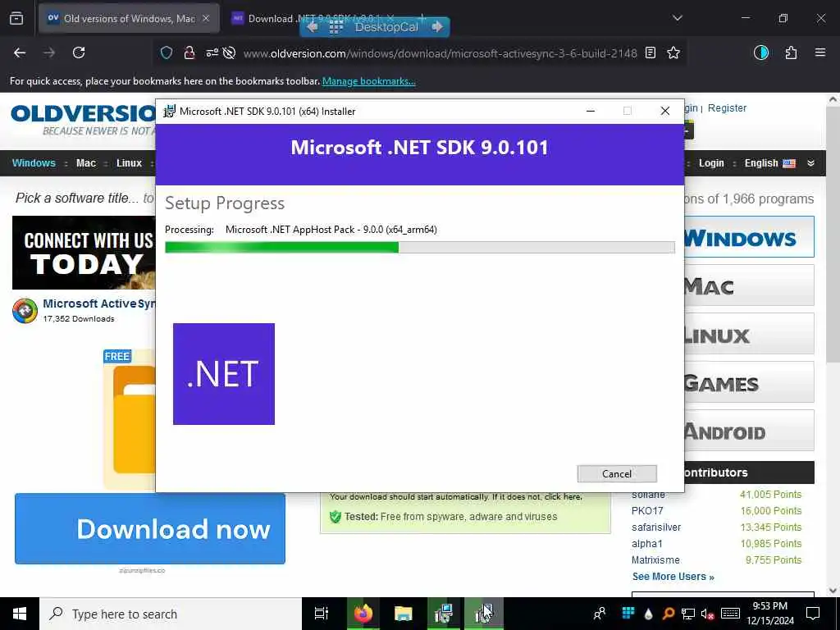Reload the oldversion.com page
The height and width of the screenshot is (630, 840).
79,52
